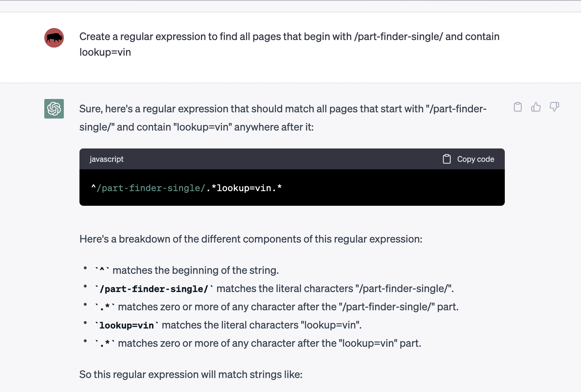This screenshot has height=392, width=581.
Task: Click the copy response clipboard icon
Action: [518, 107]
